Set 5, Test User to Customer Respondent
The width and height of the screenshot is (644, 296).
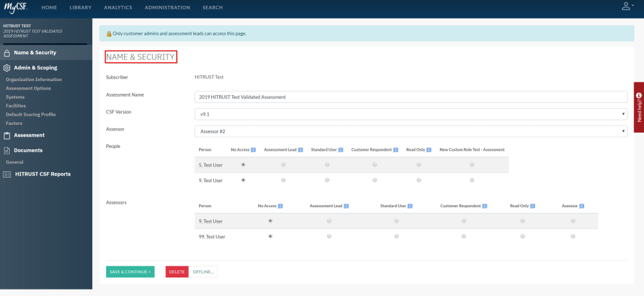pos(375,165)
